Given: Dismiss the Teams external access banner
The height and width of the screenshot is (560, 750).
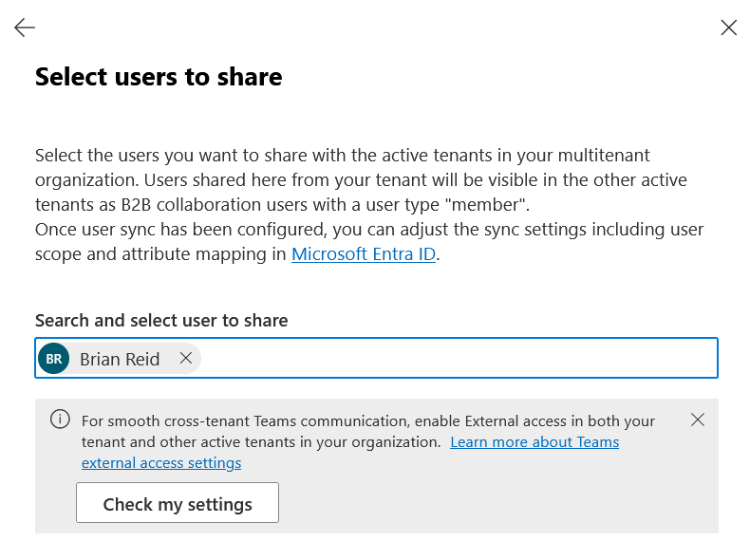Looking at the screenshot, I should 698,420.
